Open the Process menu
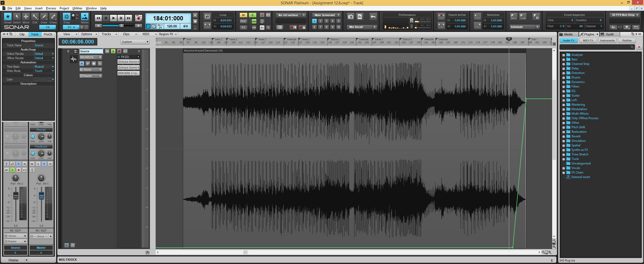Image resolution: width=644 pixels, height=264 pixels. (x=51, y=8)
